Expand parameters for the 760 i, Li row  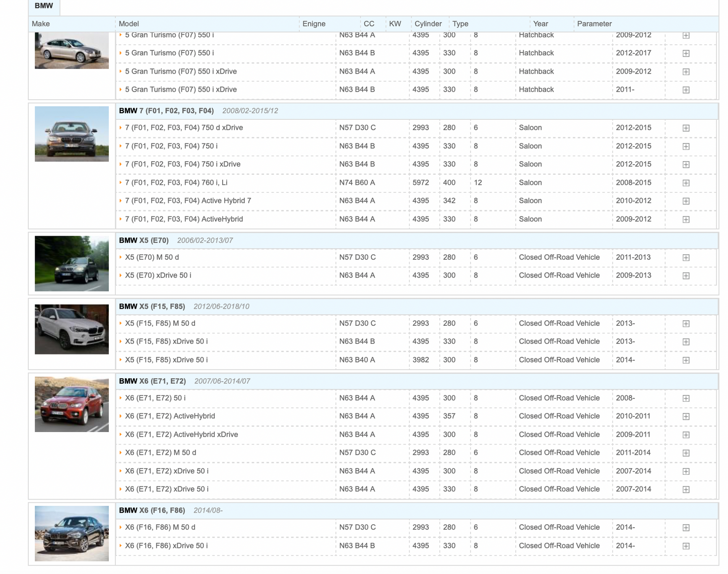[x=686, y=183]
